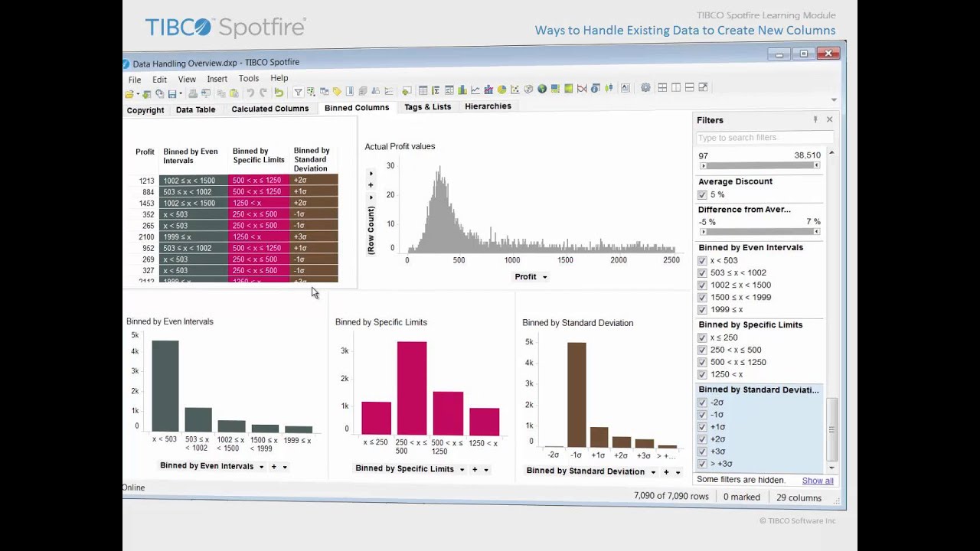Click the Redo arrow icon
The width and height of the screenshot is (980, 551).
(x=263, y=93)
